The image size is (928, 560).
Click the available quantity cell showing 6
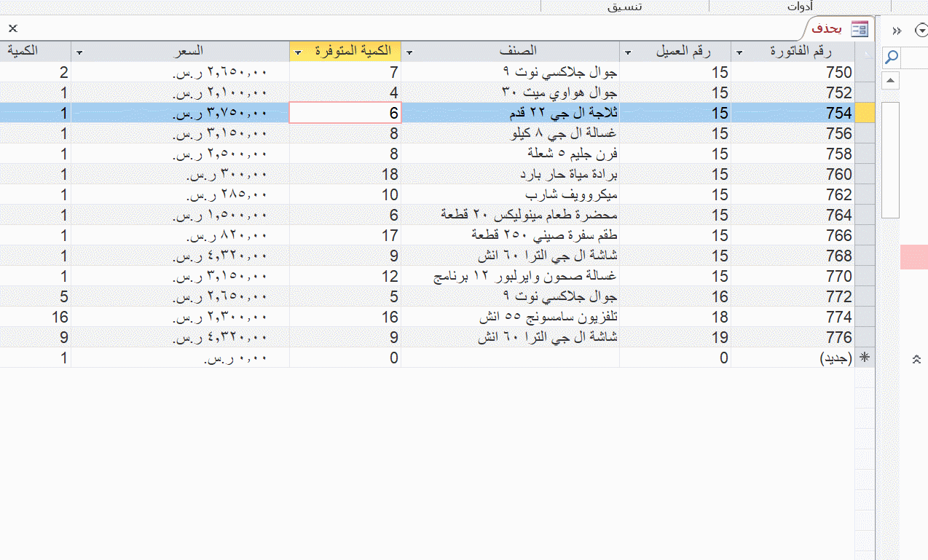(x=345, y=113)
